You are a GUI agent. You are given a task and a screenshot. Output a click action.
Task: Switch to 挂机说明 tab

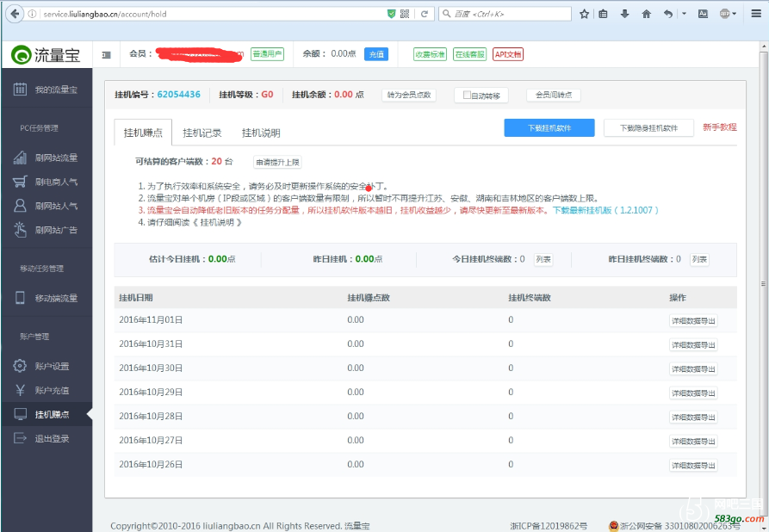(261, 133)
